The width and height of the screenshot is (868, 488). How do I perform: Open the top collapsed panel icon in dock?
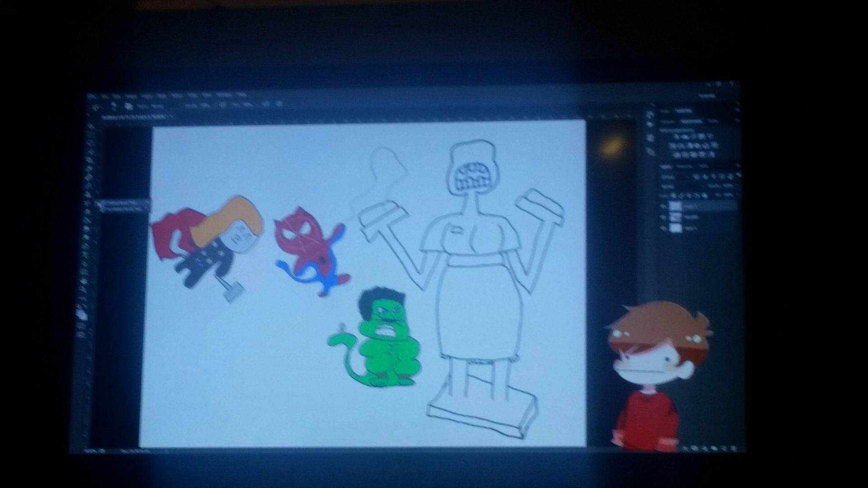[x=650, y=115]
